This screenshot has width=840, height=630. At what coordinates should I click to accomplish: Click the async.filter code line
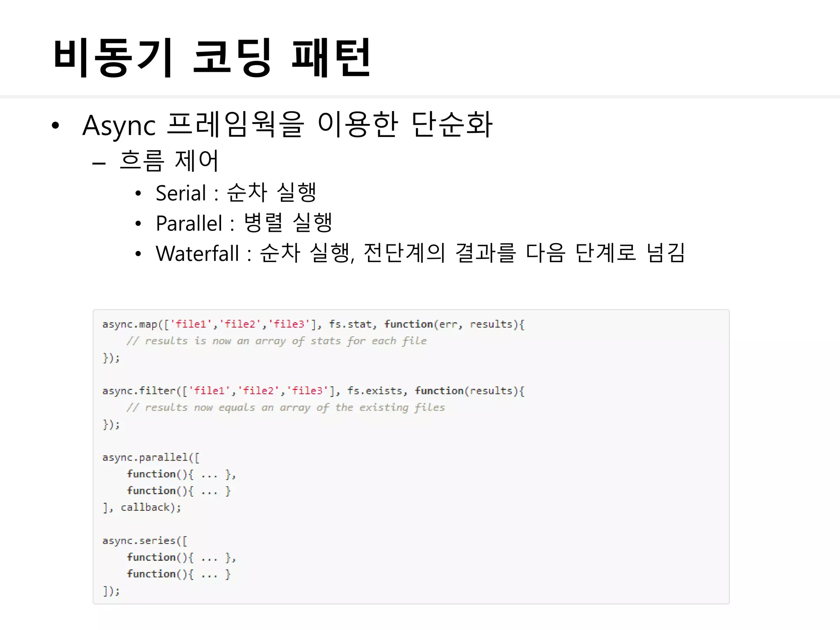[x=313, y=391]
